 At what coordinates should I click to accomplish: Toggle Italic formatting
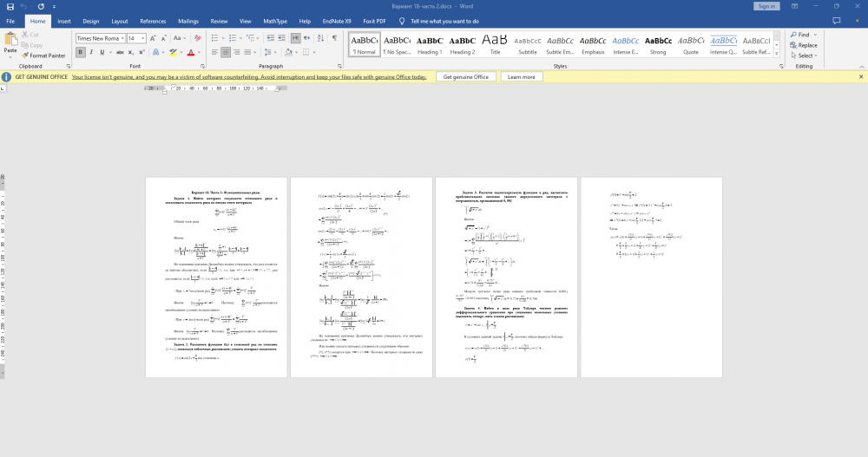click(91, 52)
